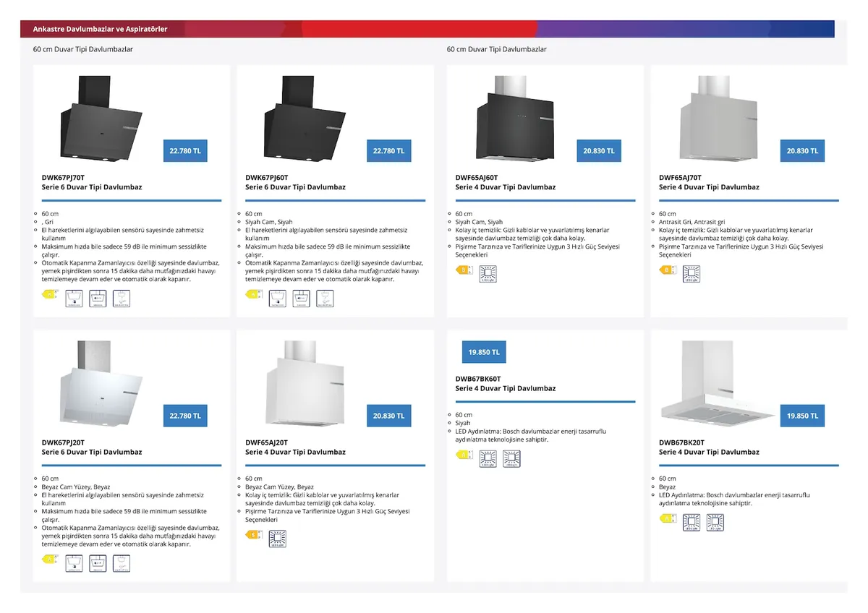The width and height of the screenshot is (868, 613).
Task: Click the 'LED Aydınlatma' bullet on the DWB67BK20T card
Action: click(734, 499)
